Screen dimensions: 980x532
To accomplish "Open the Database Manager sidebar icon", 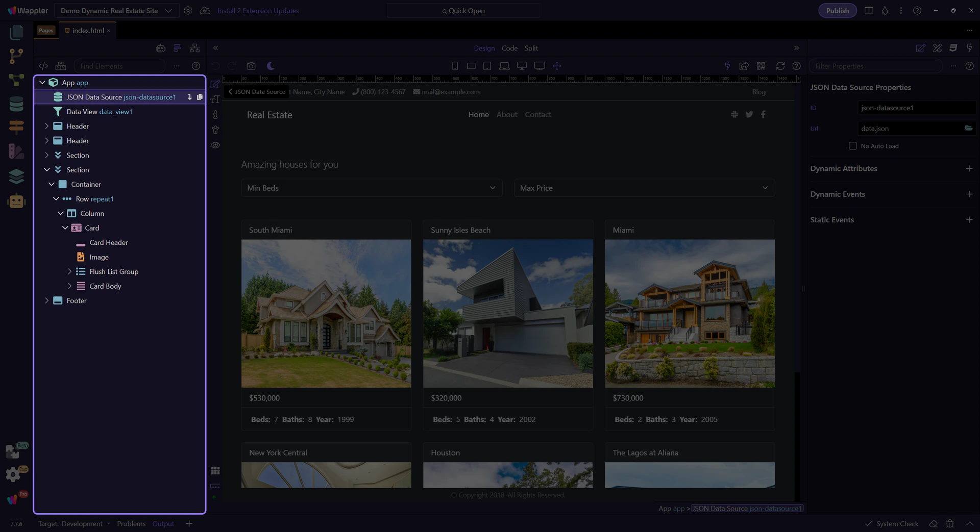I will [x=16, y=104].
